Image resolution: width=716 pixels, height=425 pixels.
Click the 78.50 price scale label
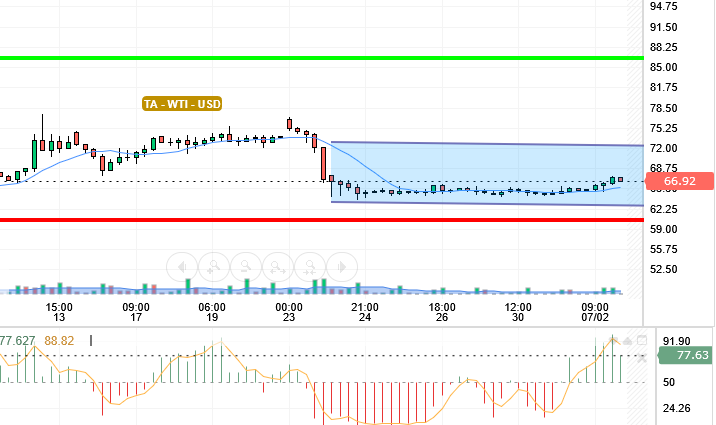[663, 108]
